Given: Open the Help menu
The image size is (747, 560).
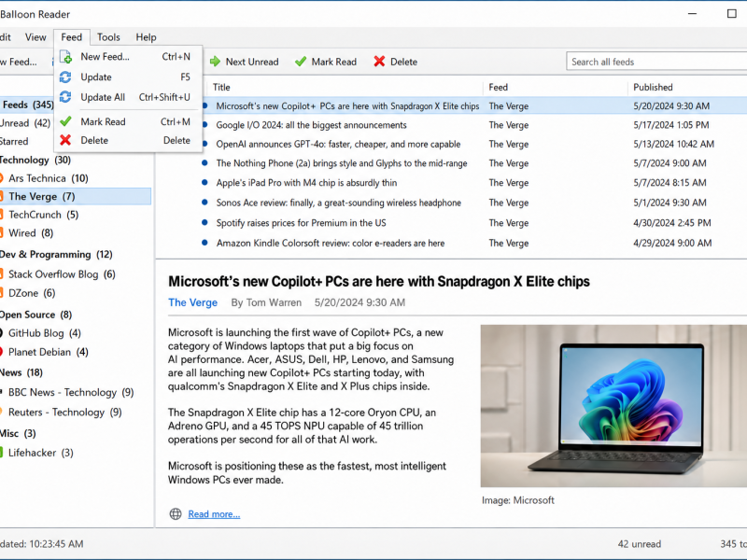Looking at the screenshot, I should point(146,37).
